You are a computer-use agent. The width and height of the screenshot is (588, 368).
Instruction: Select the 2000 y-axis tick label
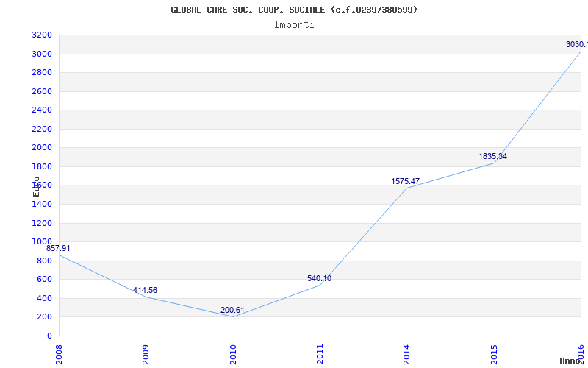tap(42, 148)
